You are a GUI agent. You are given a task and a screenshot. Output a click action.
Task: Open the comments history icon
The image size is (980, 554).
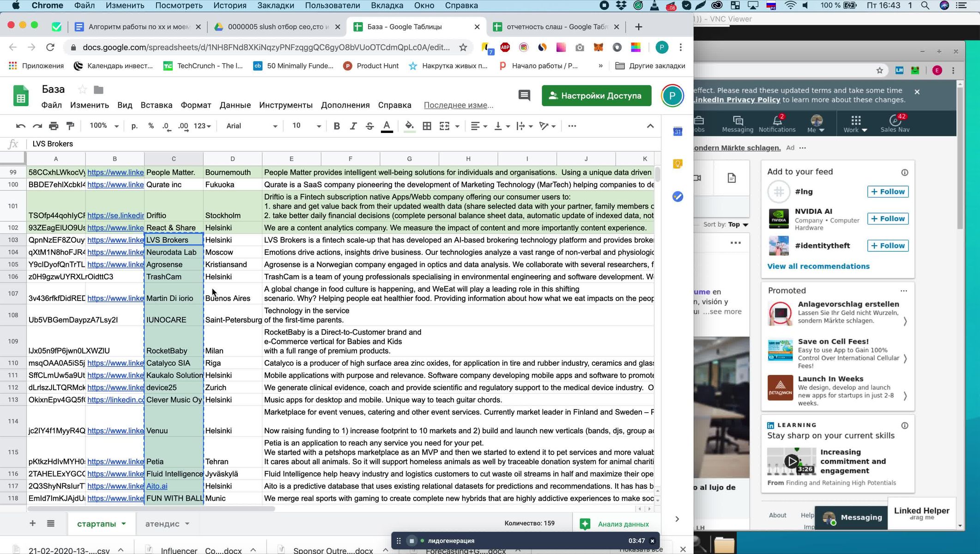click(x=524, y=96)
